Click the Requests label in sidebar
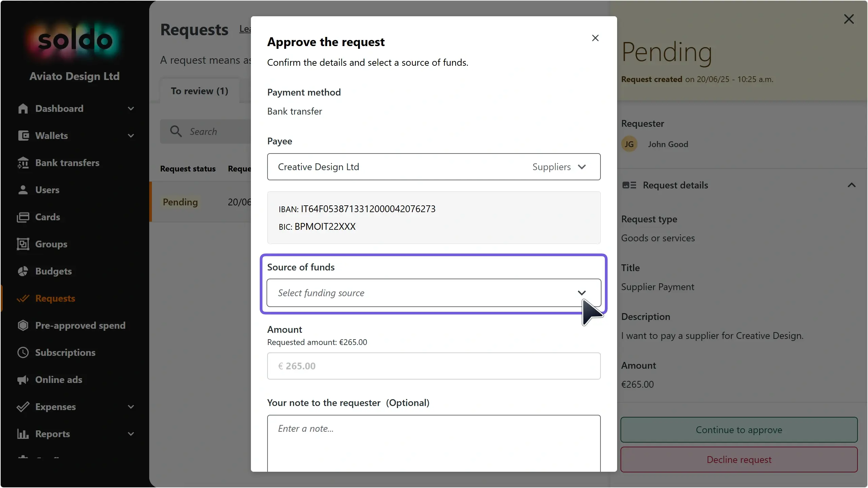Screen dimensions: 868x488 (x=55, y=298)
